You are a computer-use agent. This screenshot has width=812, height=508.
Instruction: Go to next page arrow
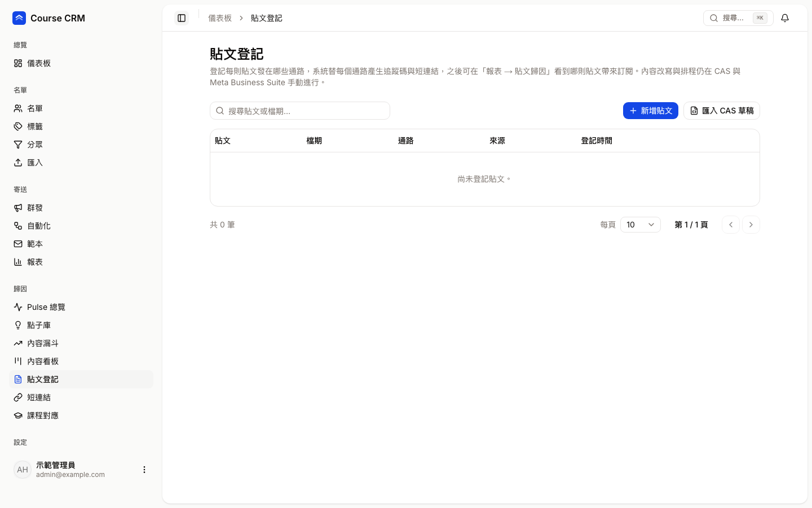751,225
